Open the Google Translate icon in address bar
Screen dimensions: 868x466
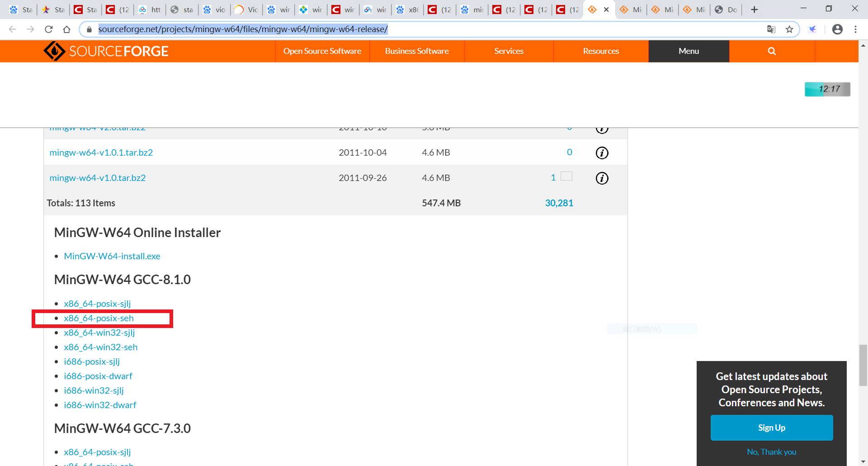tap(771, 29)
